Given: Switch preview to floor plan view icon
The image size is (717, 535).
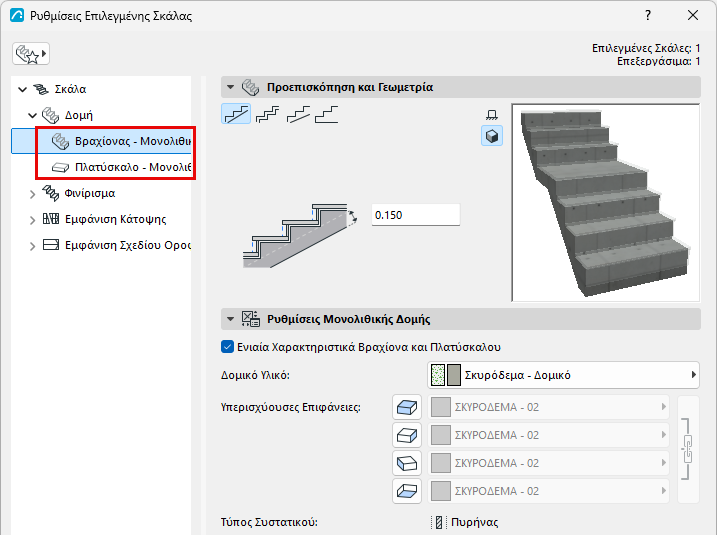Looking at the screenshot, I should (x=492, y=115).
